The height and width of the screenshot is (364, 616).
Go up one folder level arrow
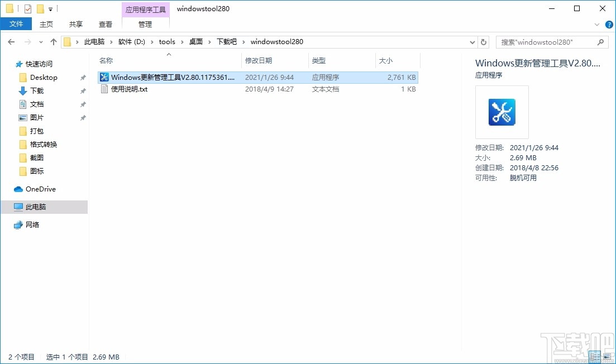(54, 42)
